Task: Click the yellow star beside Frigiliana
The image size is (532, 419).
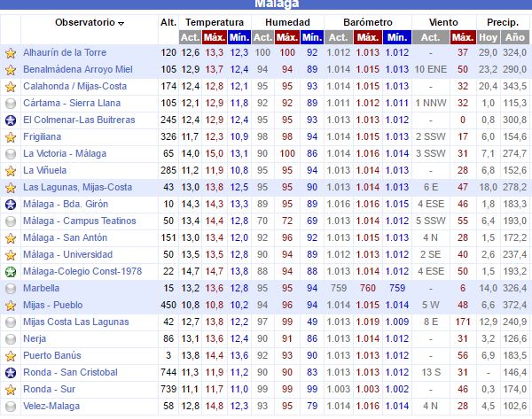Action: point(11,137)
